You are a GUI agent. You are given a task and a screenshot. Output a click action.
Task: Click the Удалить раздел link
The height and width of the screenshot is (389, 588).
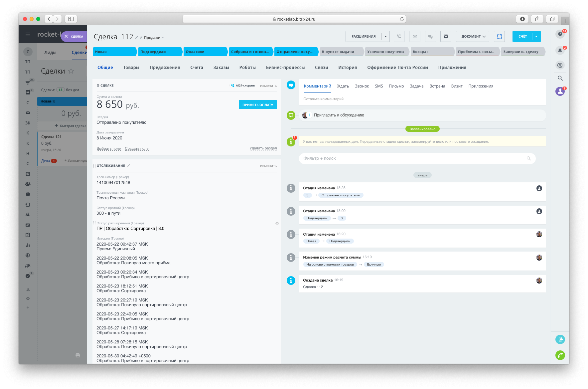(263, 148)
